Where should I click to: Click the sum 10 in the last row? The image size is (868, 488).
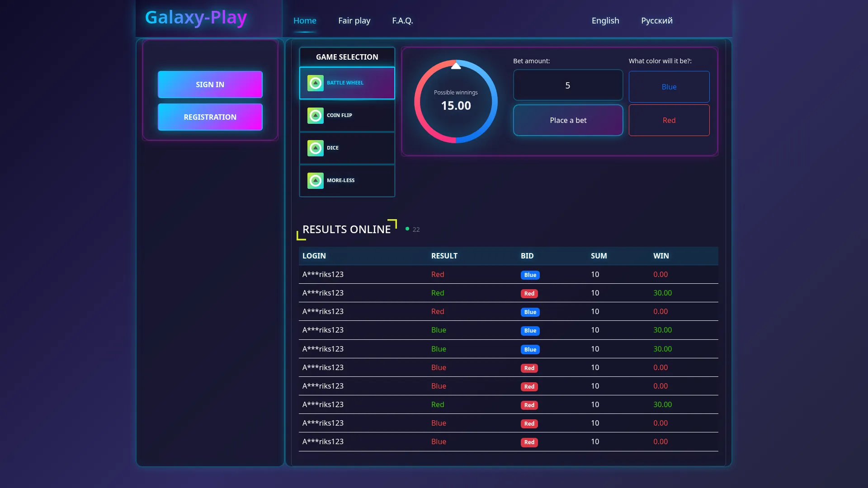point(595,441)
